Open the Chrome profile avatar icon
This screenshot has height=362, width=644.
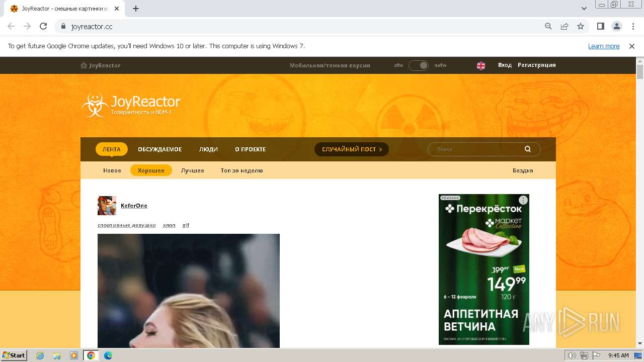pyautogui.click(x=616, y=26)
